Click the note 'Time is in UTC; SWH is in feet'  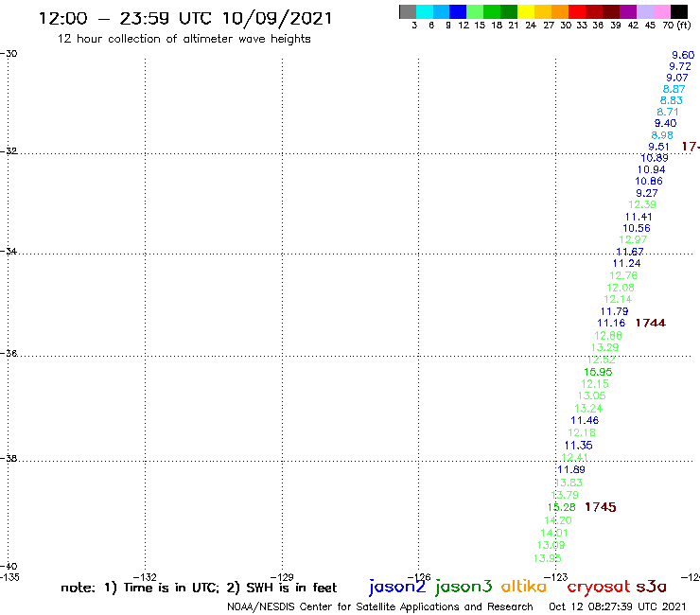(x=199, y=588)
